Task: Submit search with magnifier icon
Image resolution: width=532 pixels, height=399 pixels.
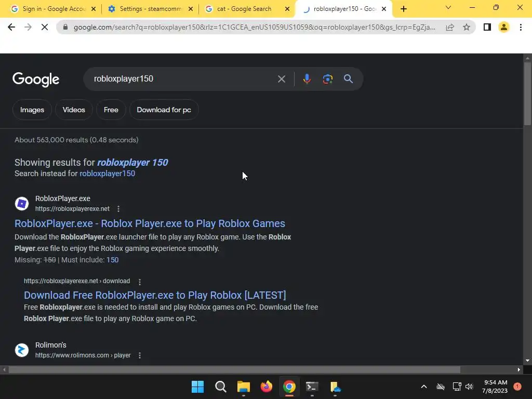Action: [x=348, y=79]
